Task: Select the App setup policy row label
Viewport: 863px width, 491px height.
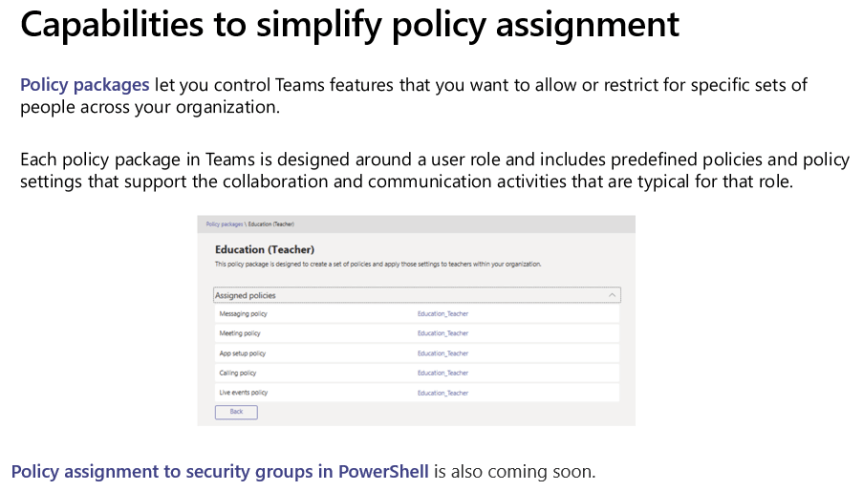Action: pyautogui.click(x=242, y=354)
